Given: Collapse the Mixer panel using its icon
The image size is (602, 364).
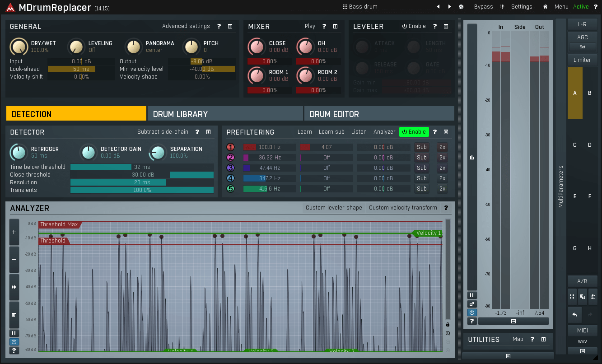Looking at the screenshot, I should point(335,26).
